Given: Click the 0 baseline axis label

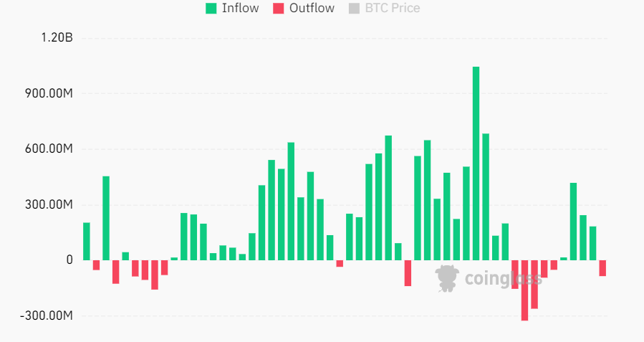Looking at the screenshot, I should (x=69, y=260).
